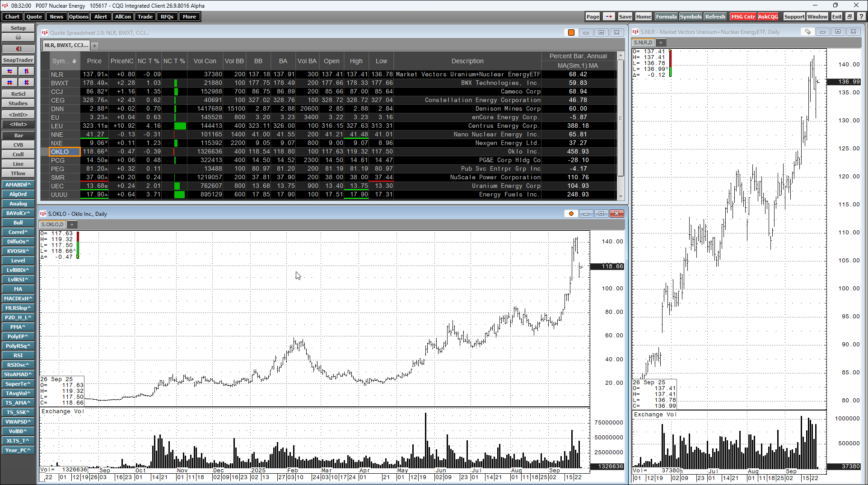Click the spreadsheet vertical scrollbar thumb
The height and width of the screenshot is (485, 868).
click(621, 118)
